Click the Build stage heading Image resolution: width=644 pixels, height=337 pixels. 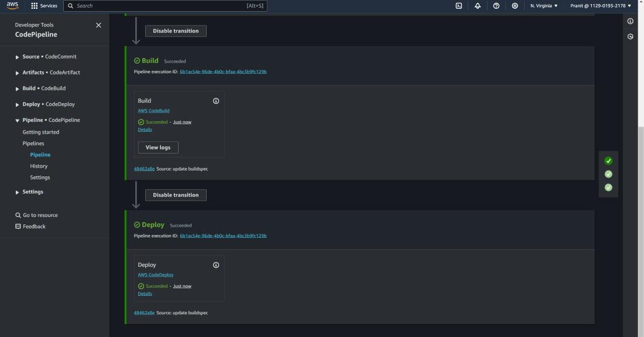tap(150, 60)
